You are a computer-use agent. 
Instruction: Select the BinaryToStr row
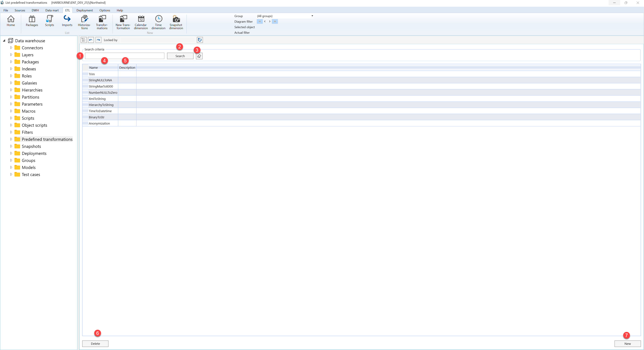[361, 117]
